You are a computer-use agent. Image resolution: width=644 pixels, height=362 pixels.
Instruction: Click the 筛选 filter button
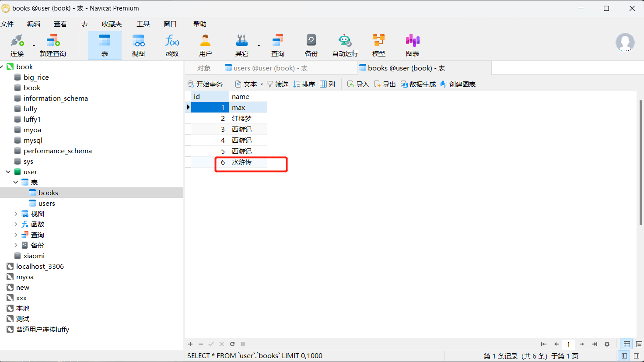(x=277, y=84)
